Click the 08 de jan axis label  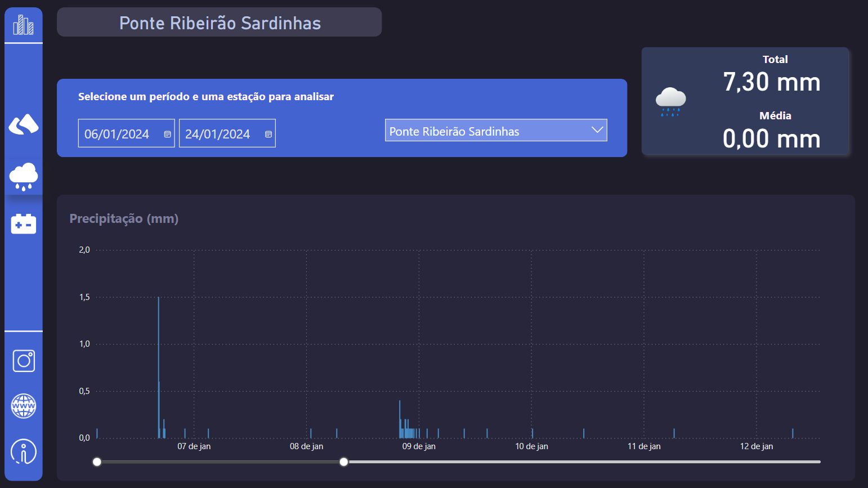pyautogui.click(x=306, y=446)
